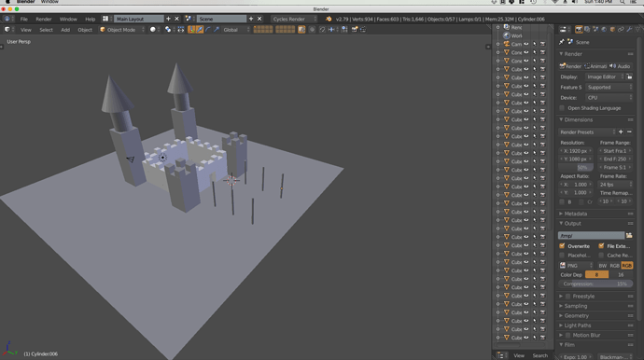Click the pin icon beside Scene

562,42
